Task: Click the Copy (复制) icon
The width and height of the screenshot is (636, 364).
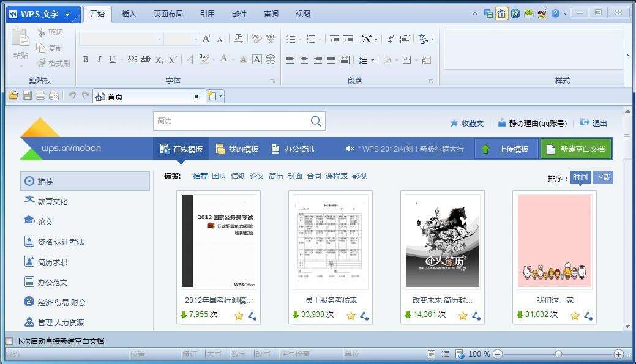Action: click(41, 48)
